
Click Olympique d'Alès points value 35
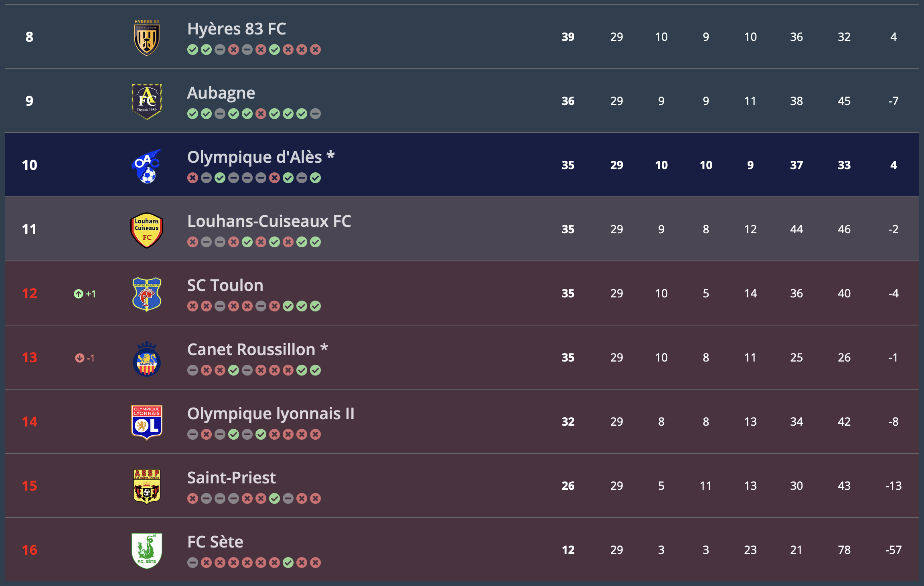[x=568, y=165]
